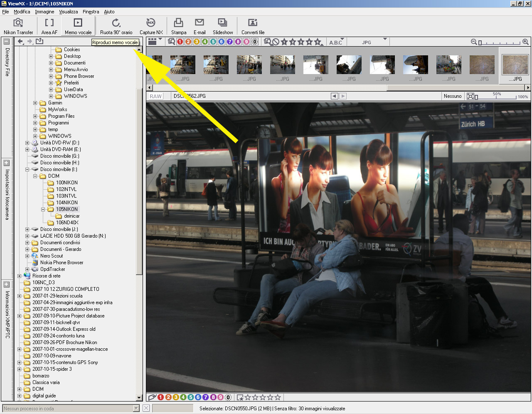Apply red label 1 to viewed image
This screenshot has width=532, height=414.
click(161, 397)
